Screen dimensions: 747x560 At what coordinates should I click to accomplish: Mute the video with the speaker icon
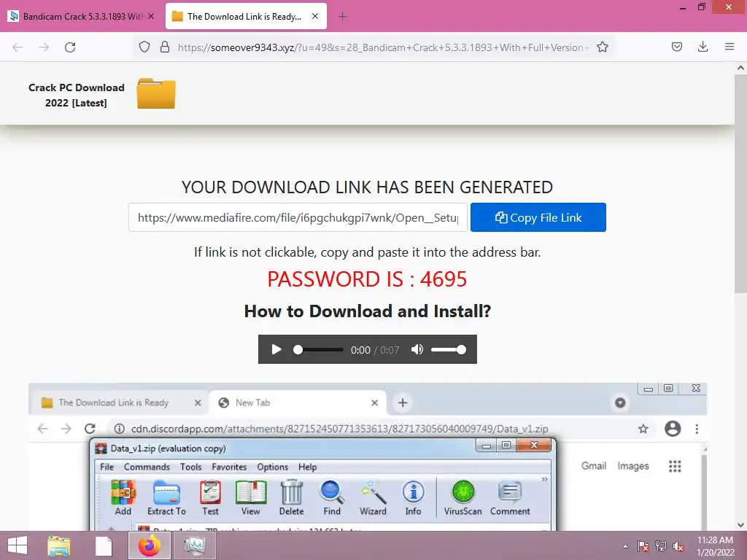coord(417,349)
